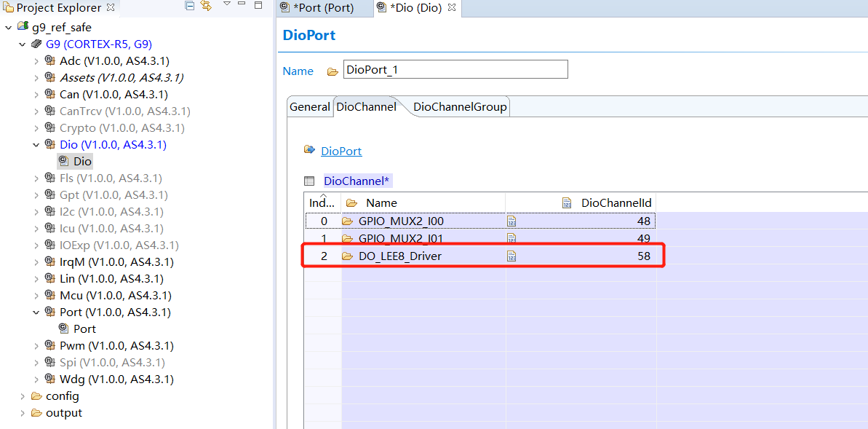Expand the Adc module node
The image size is (868, 429).
[x=36, y=61]
